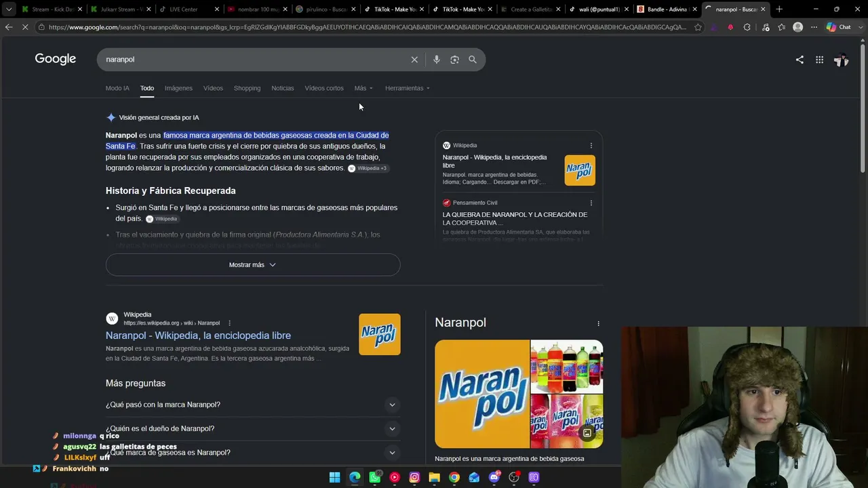Open YouTube Music from the taskbar
This screenshot has width=868, height=488.
[395, 477]
